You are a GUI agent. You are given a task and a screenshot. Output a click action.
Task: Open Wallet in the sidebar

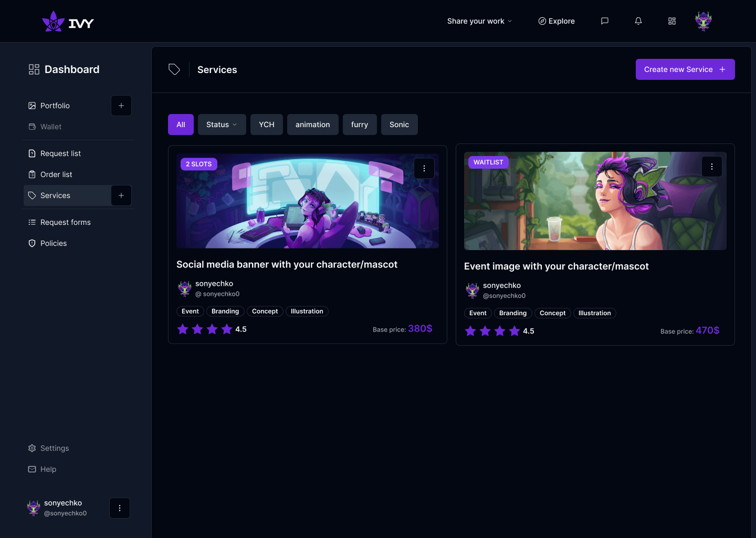(51, 127)
